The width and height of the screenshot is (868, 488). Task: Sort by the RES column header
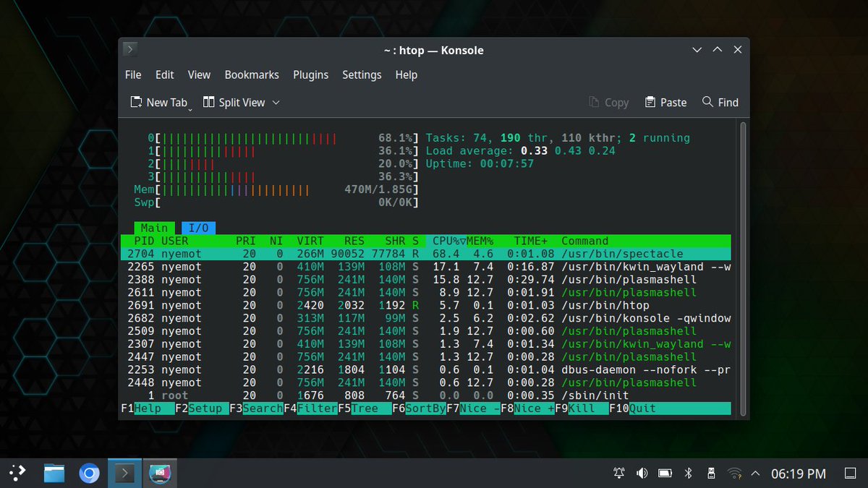354,241
